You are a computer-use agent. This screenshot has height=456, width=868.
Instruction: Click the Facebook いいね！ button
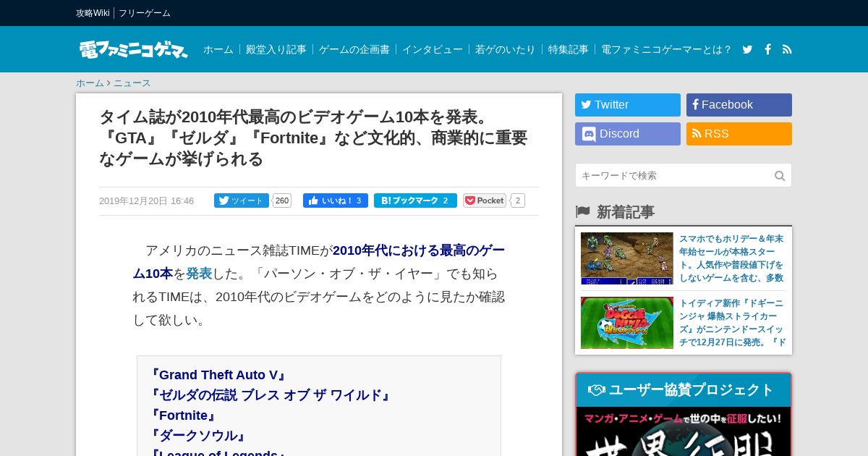(336, 200)
